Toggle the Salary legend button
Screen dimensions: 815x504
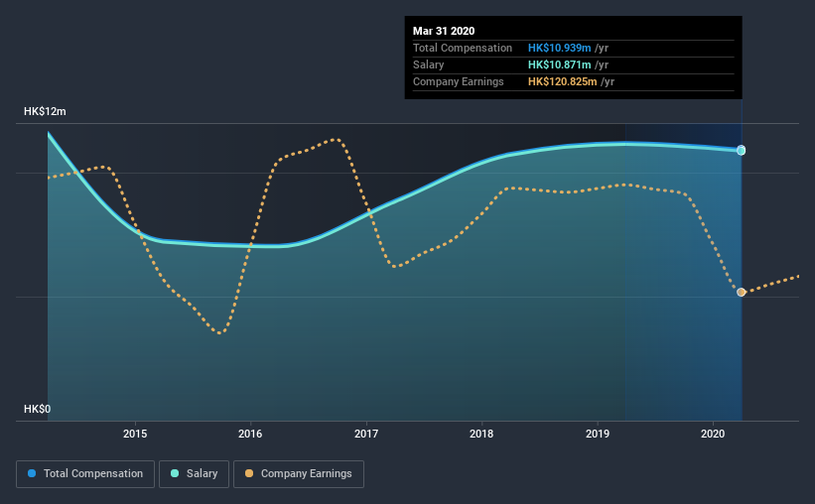tap(194, 474)
